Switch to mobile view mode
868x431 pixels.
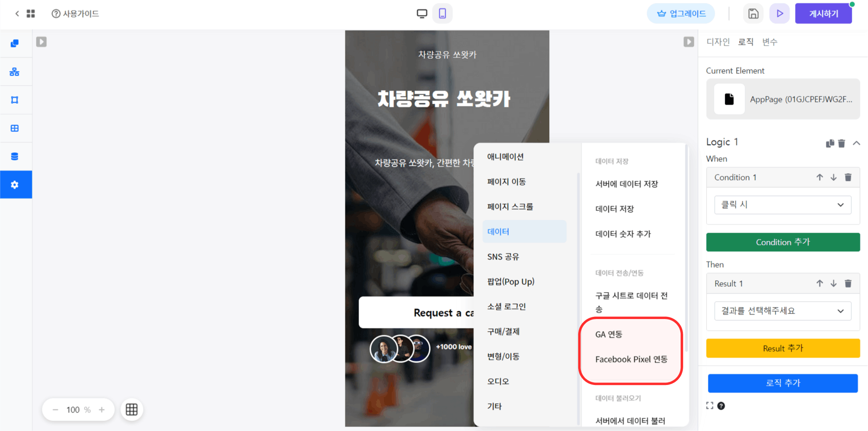pos(442,13)
